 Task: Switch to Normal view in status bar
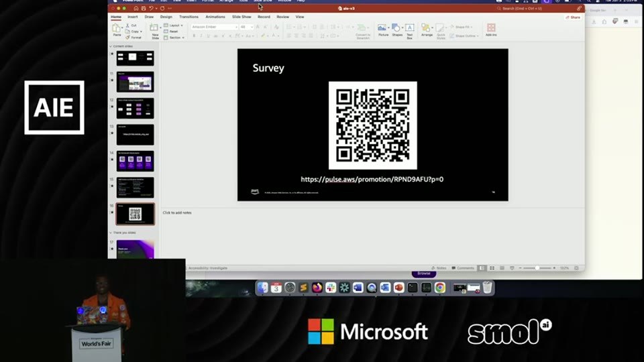point(482,268)
